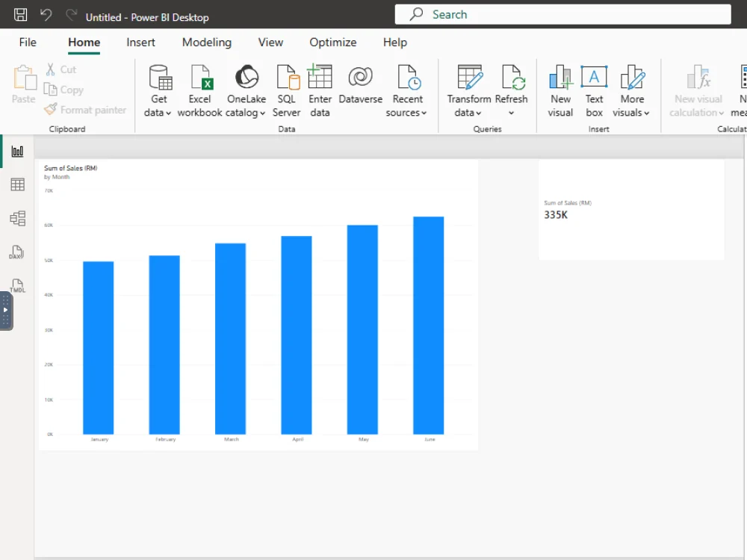Undo the last action
Viewport: 747px width, 560px height.
click(x=46, y=15)
